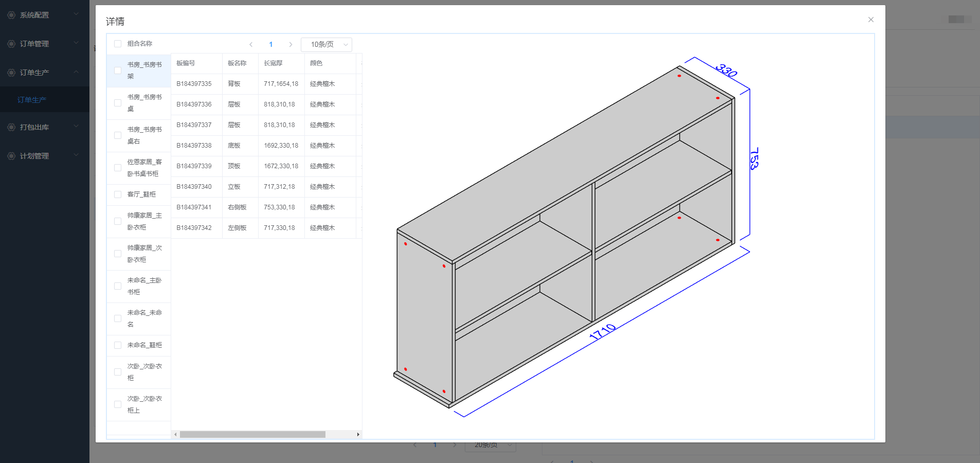Click the table scrollbar right arrow
The width and height of the screenshot is (980, 463).
[x=358, y=435]
